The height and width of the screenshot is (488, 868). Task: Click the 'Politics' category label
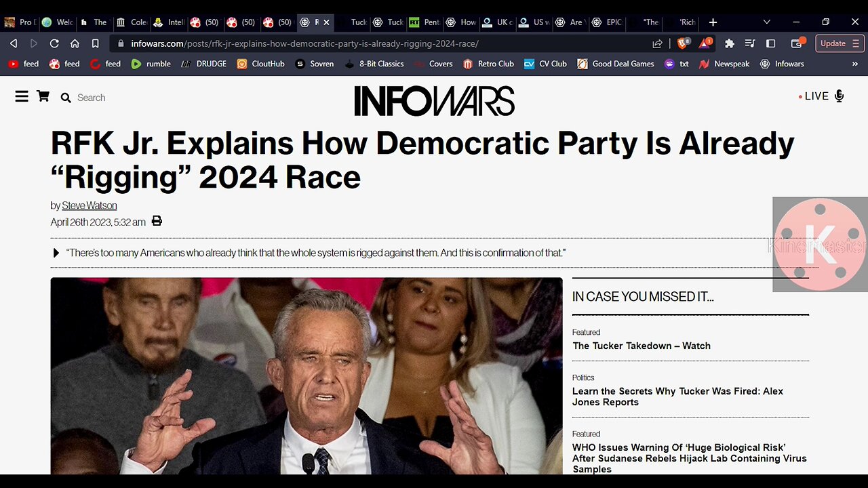583,378
